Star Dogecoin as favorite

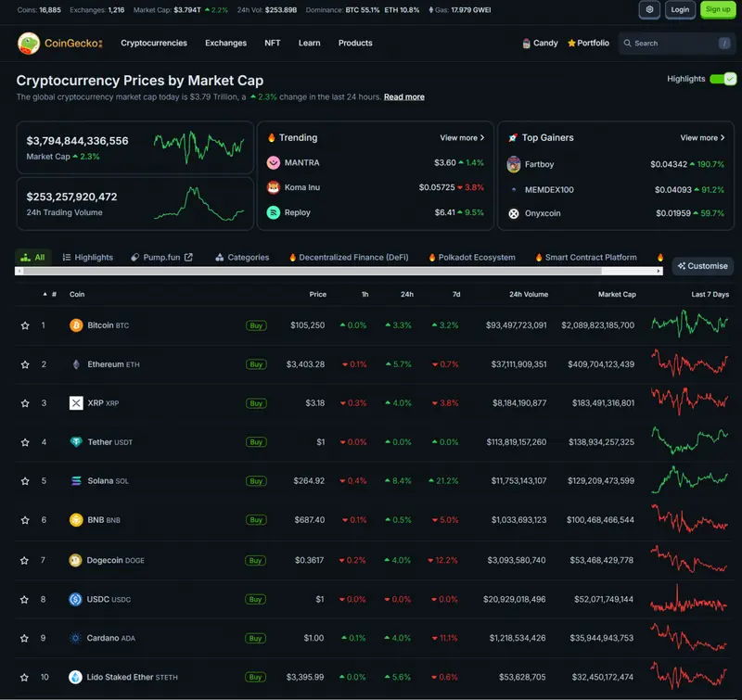(24, 561)
